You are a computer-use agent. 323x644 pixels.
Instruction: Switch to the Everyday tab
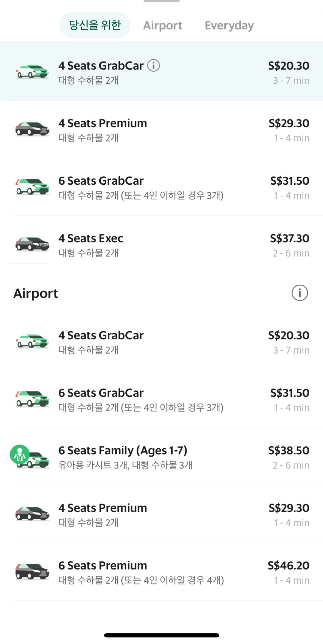click(x=229, y=25)
